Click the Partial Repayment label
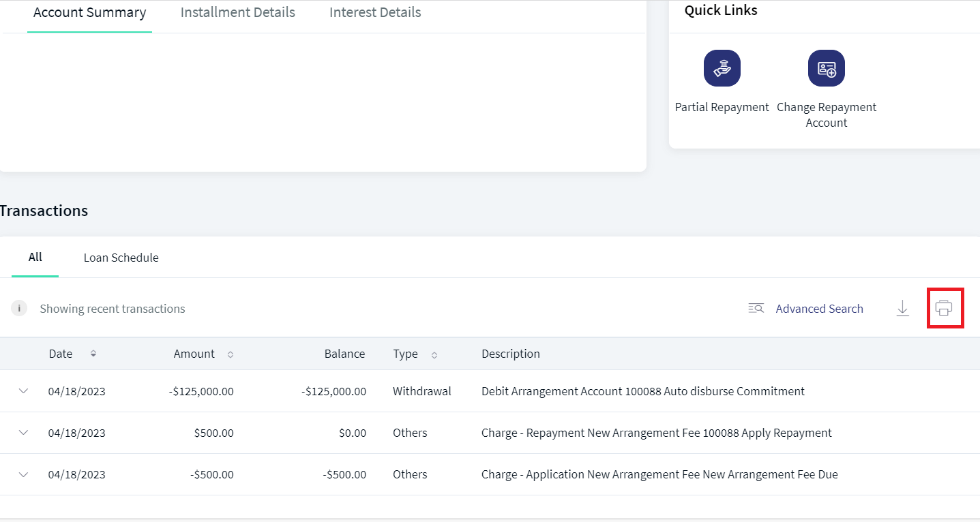The height and width of the screenshot is (522, 980). coord(722,107)
